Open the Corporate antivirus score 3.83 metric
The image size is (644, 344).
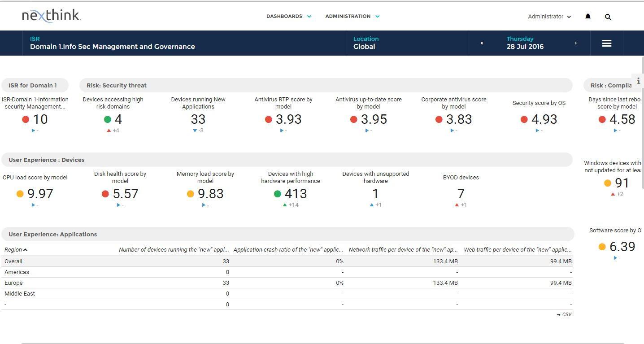(x=454, y=116)
